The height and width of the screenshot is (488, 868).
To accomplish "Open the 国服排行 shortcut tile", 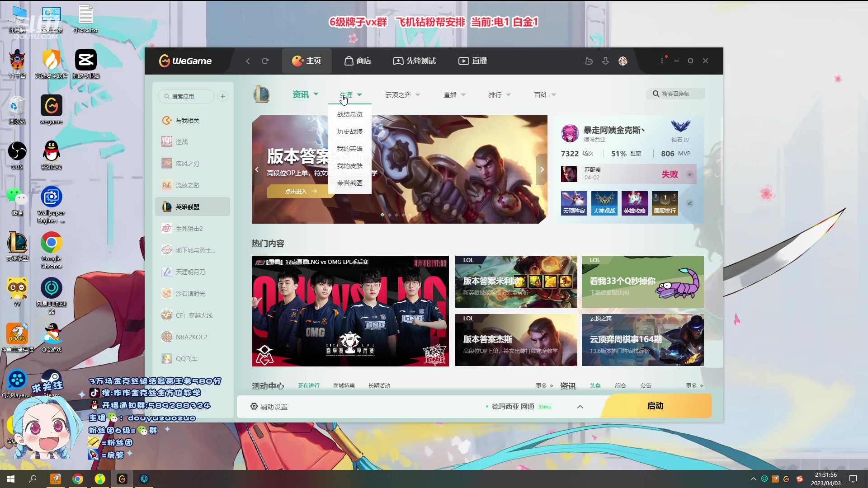I will coord(665,203).
